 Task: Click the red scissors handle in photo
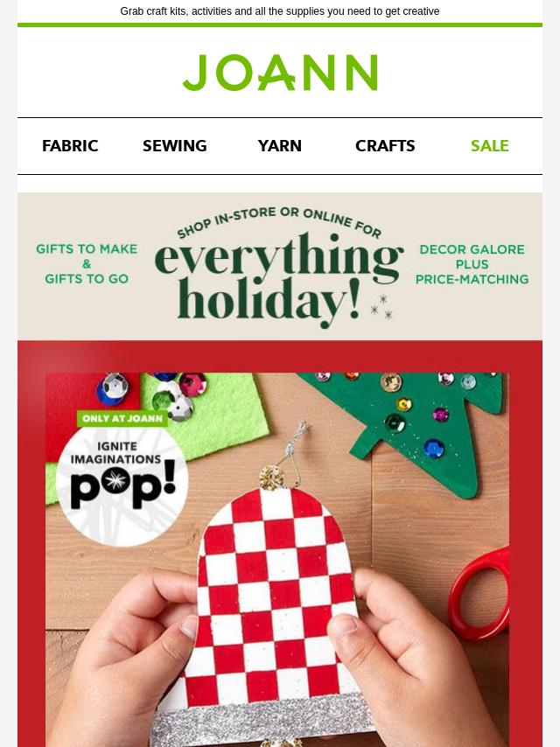coord(480,593)
